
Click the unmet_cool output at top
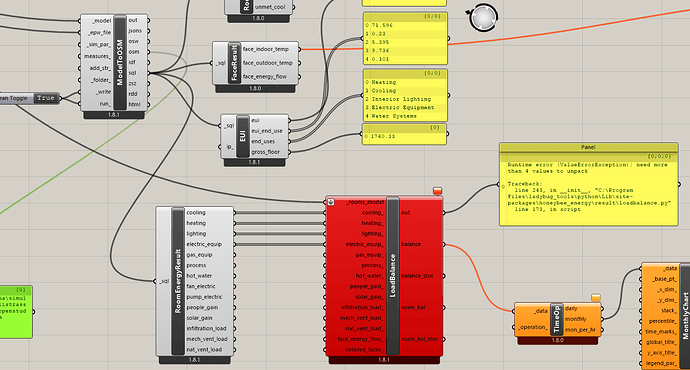[270, 7]
